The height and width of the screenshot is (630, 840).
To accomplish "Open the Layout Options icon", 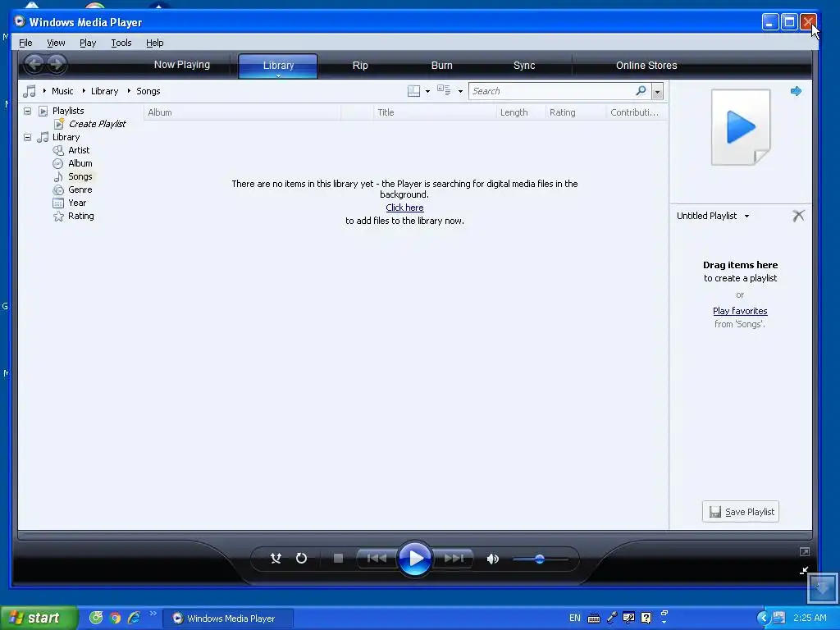I will pyautogui.click(x=413, y=91).
